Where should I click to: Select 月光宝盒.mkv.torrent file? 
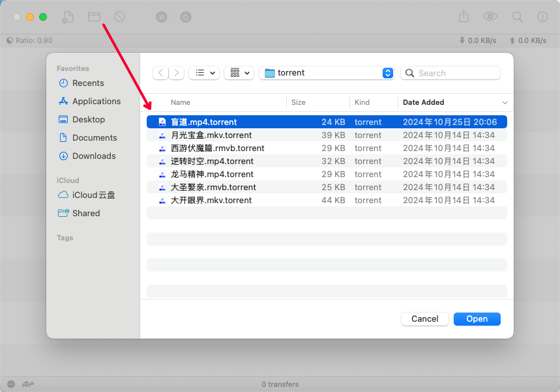coord(211,135)
